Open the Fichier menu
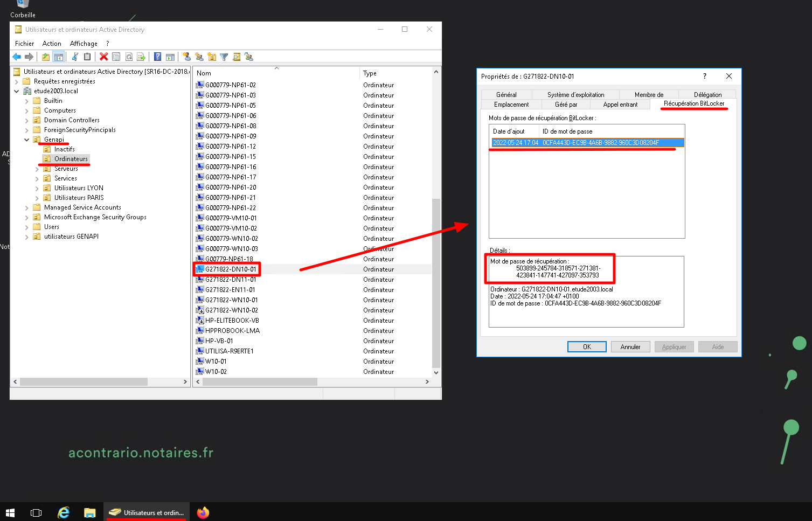 [24, 44]
